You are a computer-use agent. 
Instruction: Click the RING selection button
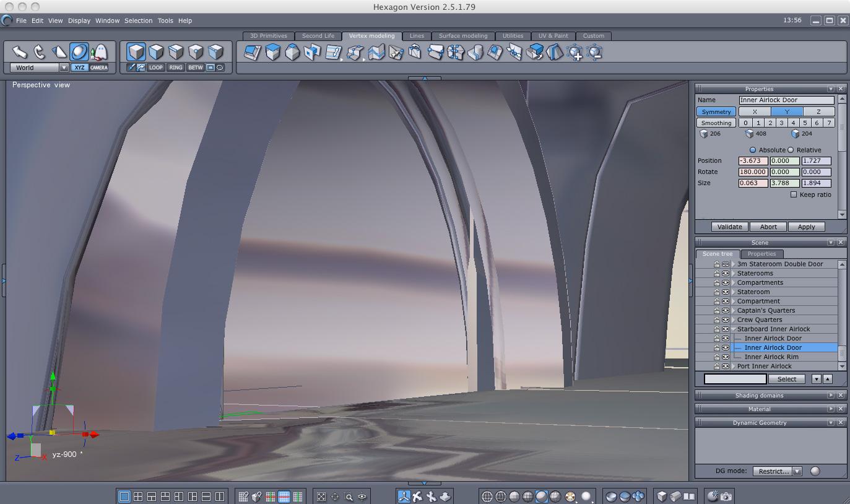point(176,67)
